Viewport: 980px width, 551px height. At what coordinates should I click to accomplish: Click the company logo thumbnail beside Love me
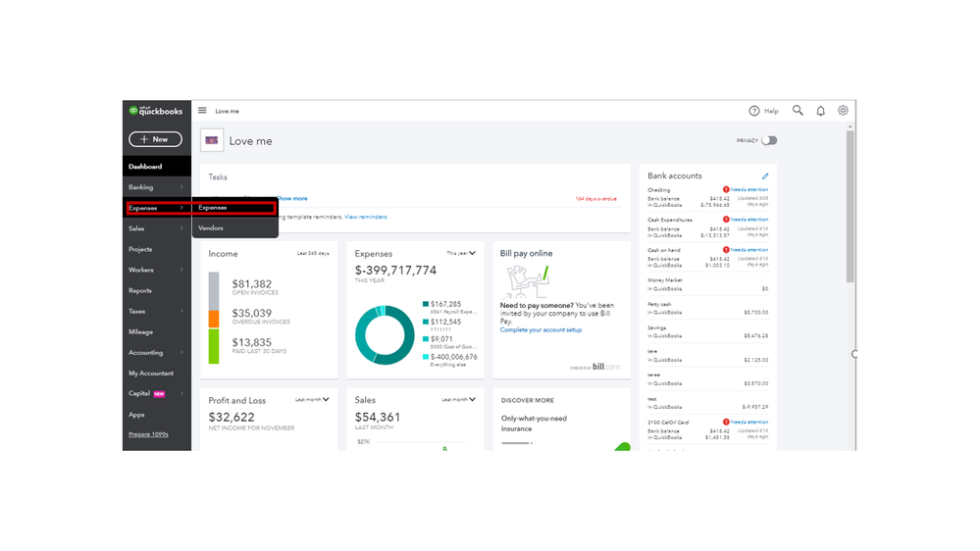tap(212, 140)
